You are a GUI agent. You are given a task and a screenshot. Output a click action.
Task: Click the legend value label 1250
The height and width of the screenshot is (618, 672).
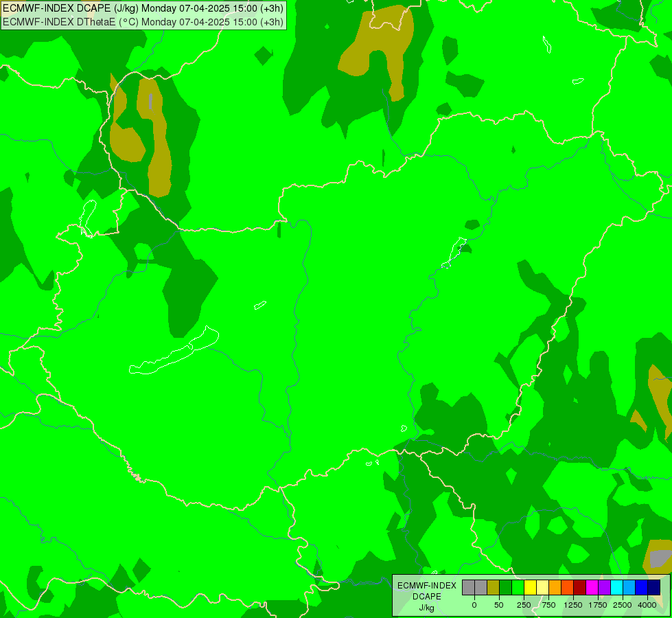(x=573, y=605)
